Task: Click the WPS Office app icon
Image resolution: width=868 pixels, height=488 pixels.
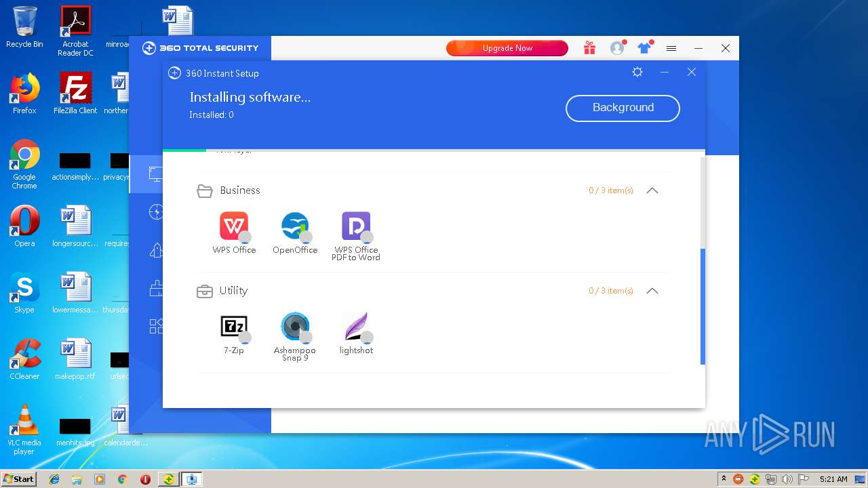Action: (x=234, y=226)
